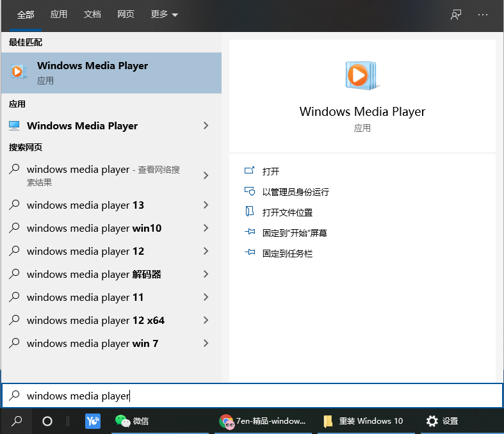Switch to the 应用 tab
The width and height of the screenshot is (504, 434).
[59, 14]
